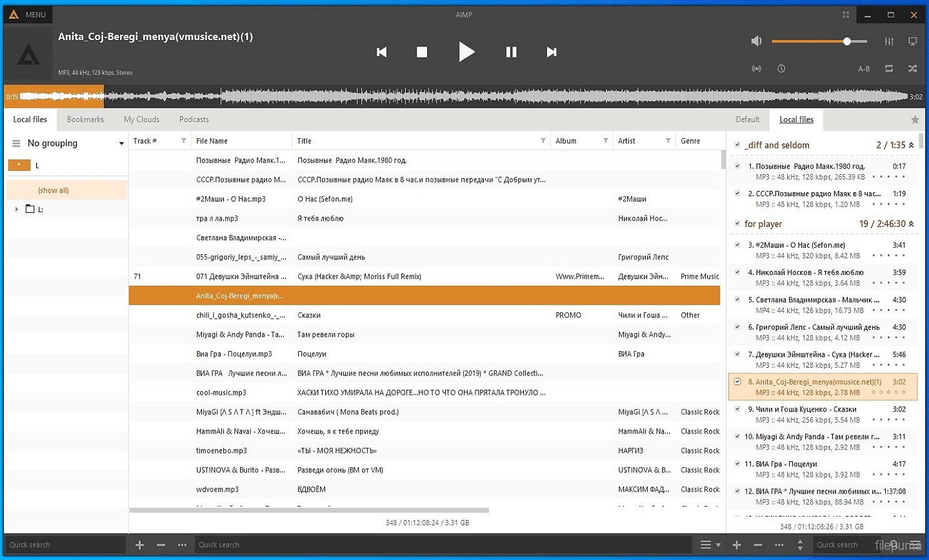Collapse the _diff and seldom group
Viewport: 929px width, 560px height.
(911, 145)
